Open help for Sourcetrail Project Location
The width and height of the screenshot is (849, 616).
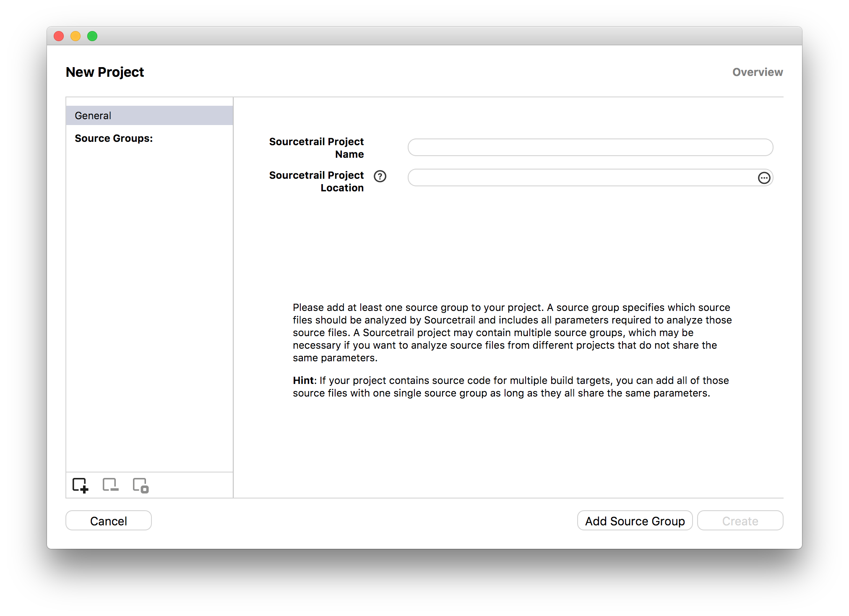(380, 176)
